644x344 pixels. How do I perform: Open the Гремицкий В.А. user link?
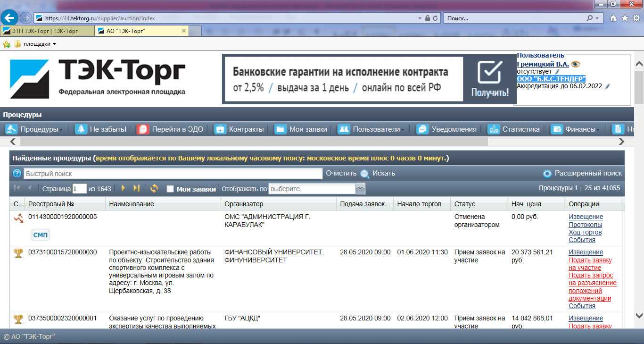[x=543, y=64]
